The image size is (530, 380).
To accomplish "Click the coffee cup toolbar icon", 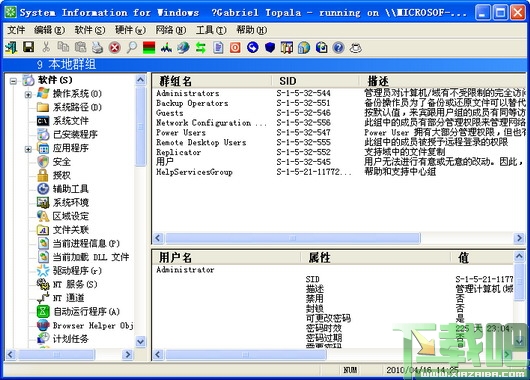I will 356,48.
